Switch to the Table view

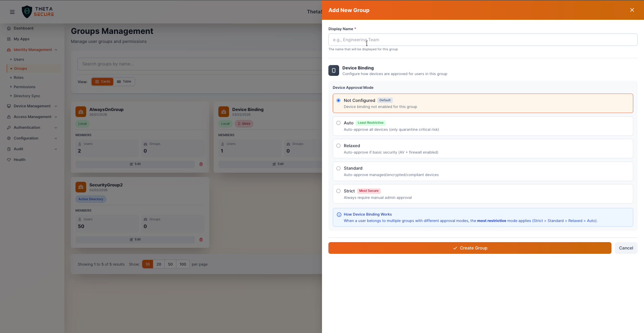tap(124, 81)
